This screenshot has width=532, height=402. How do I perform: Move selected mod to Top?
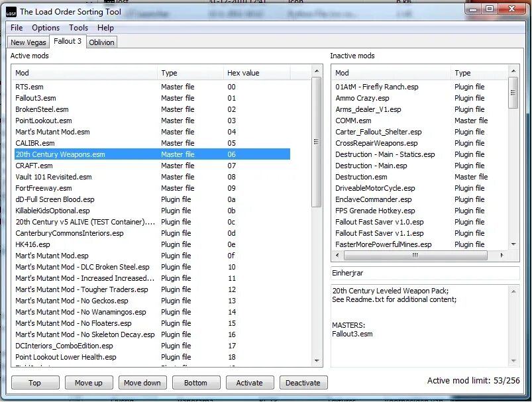[x=35, y=383]
